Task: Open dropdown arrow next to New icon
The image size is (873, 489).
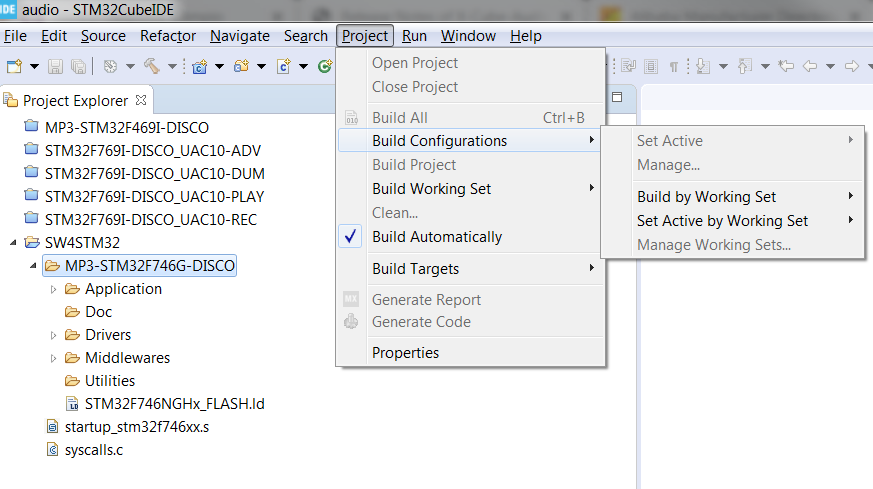Action: (35, 67)
